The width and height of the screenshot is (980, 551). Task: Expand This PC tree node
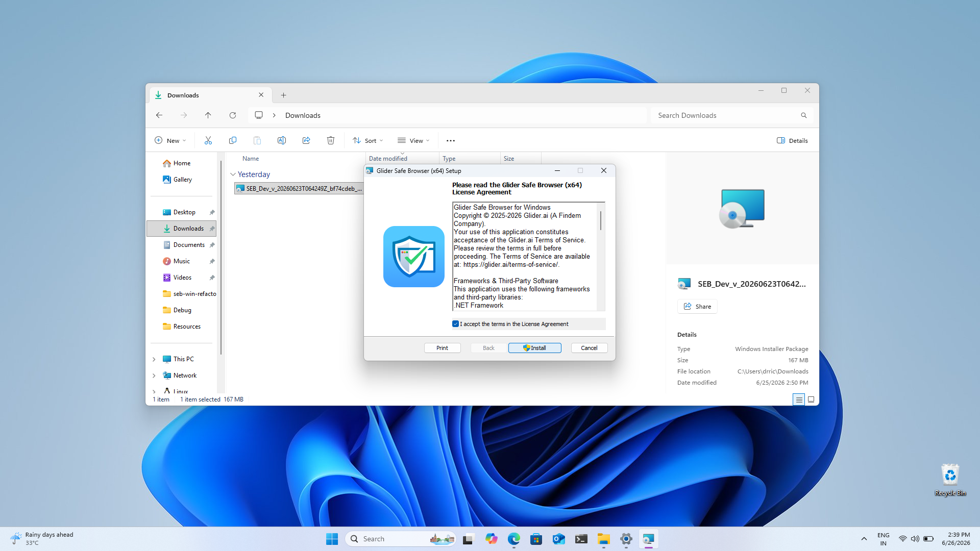pyautogui.click(x=154, y=359)
